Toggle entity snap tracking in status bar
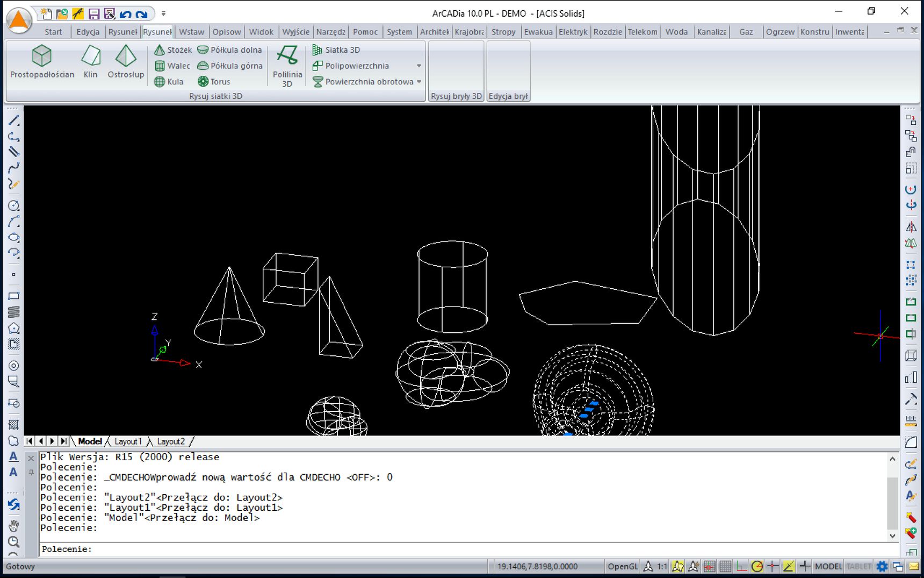The image size is (924, 578). (789, 566)
